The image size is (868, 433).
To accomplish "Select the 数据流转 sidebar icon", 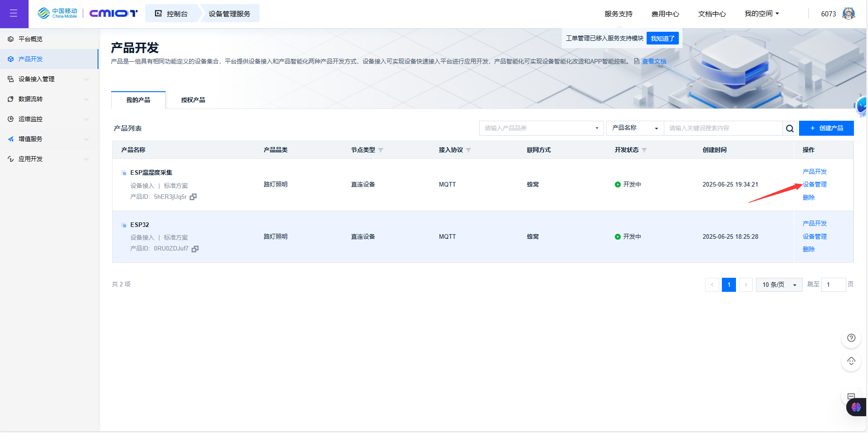I will click(10, 99).
